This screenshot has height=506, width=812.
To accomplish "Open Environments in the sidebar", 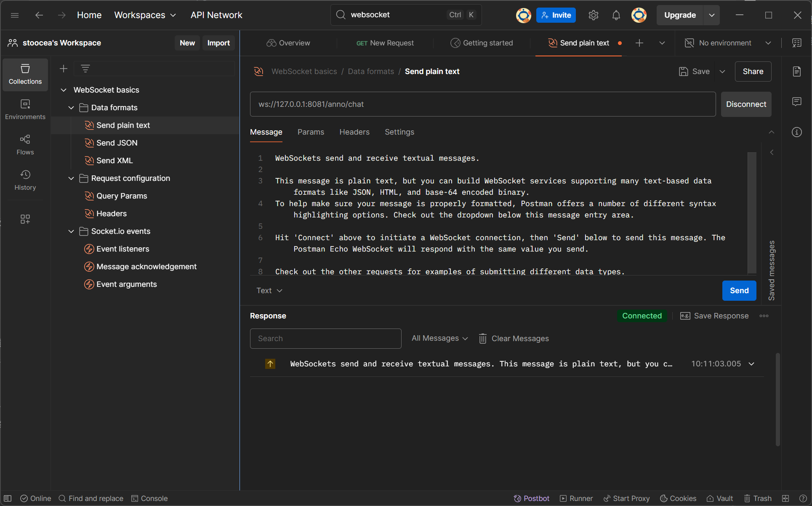I will click(25, 110).
